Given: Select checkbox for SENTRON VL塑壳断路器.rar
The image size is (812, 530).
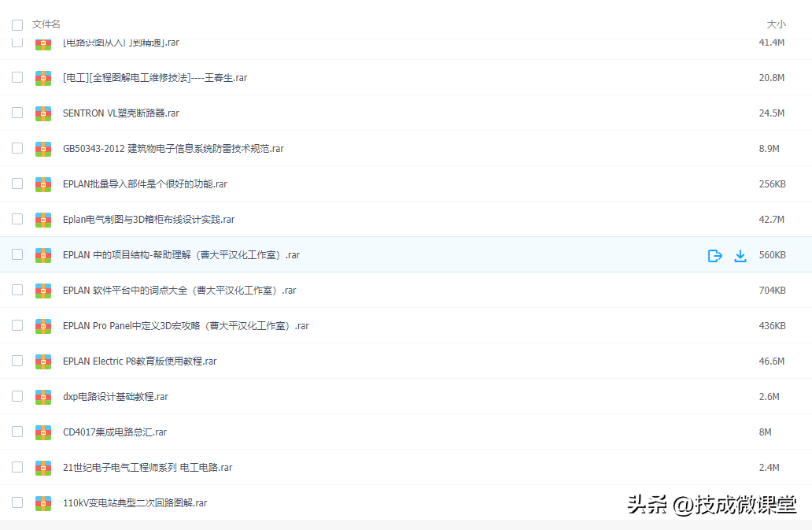Looking at the screenshot, I should pyautogui.click(x=17, y=113).
